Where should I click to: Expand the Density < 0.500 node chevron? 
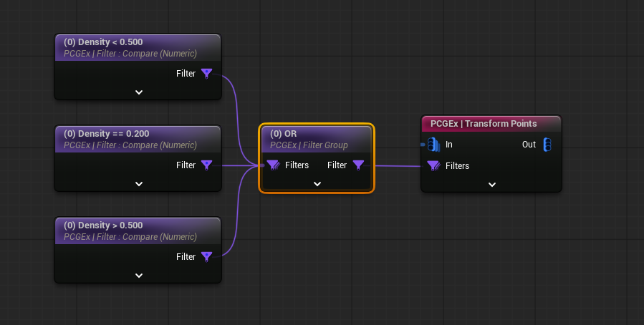[x=139, y=92]
